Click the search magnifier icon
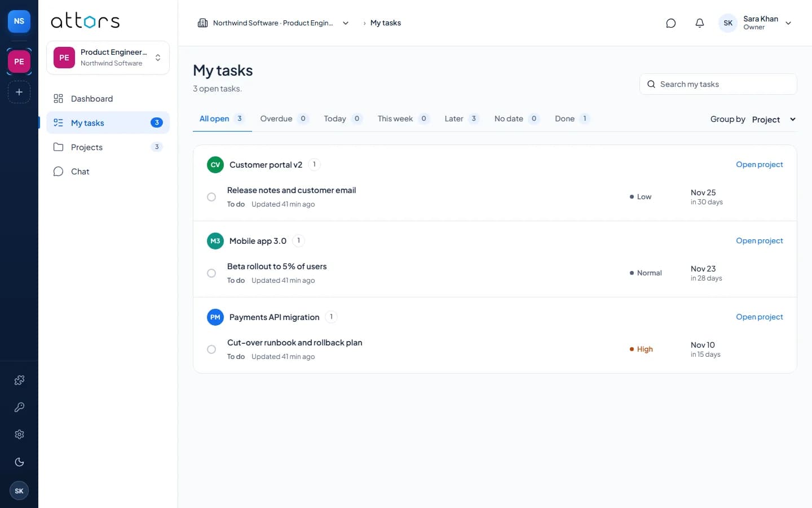This screenshot has height=508, width=812. (651, 84)
